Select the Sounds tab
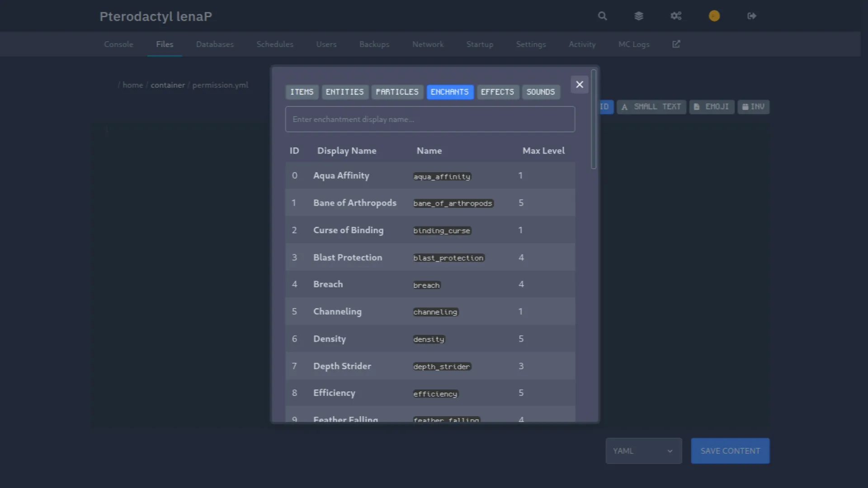The width and height of the screenshot is (868, 488). click(x=541, y=92)
